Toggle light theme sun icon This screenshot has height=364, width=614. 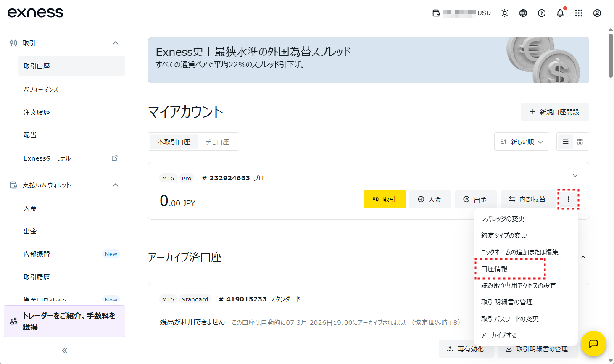click(x=505, y=13)
